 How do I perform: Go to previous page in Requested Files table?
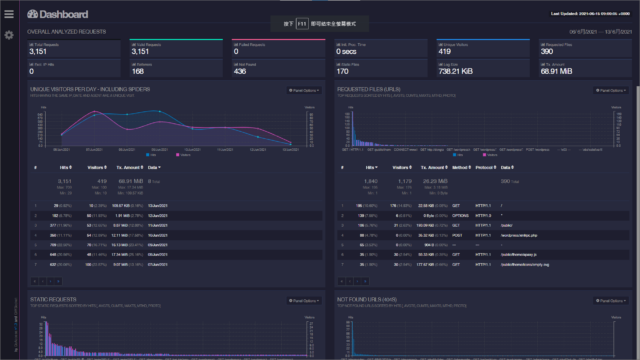(x=349, y=281)
